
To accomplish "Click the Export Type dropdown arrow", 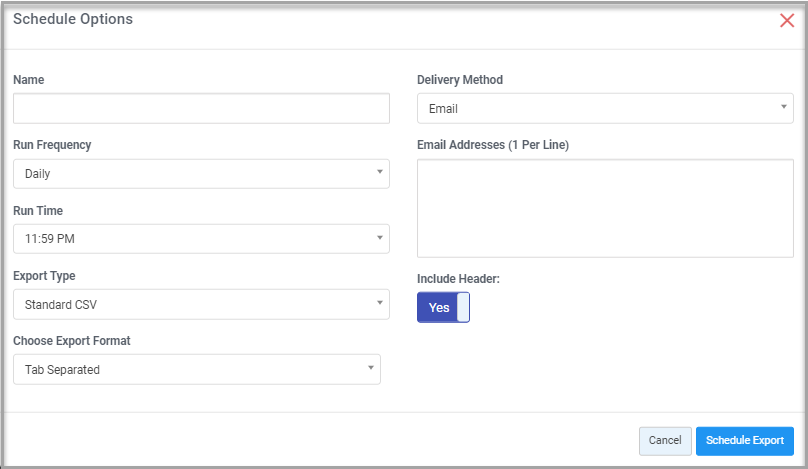I will click(x=380, y=303).
